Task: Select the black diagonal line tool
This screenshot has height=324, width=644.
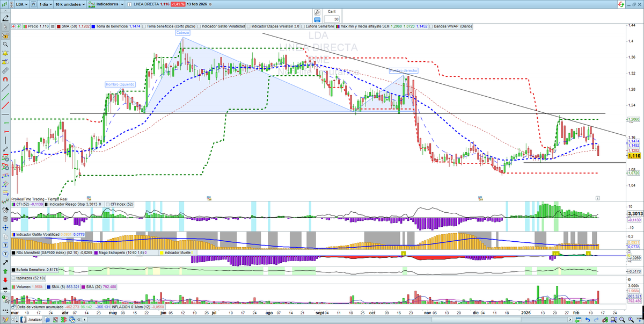Action: [x=5, y=88]
